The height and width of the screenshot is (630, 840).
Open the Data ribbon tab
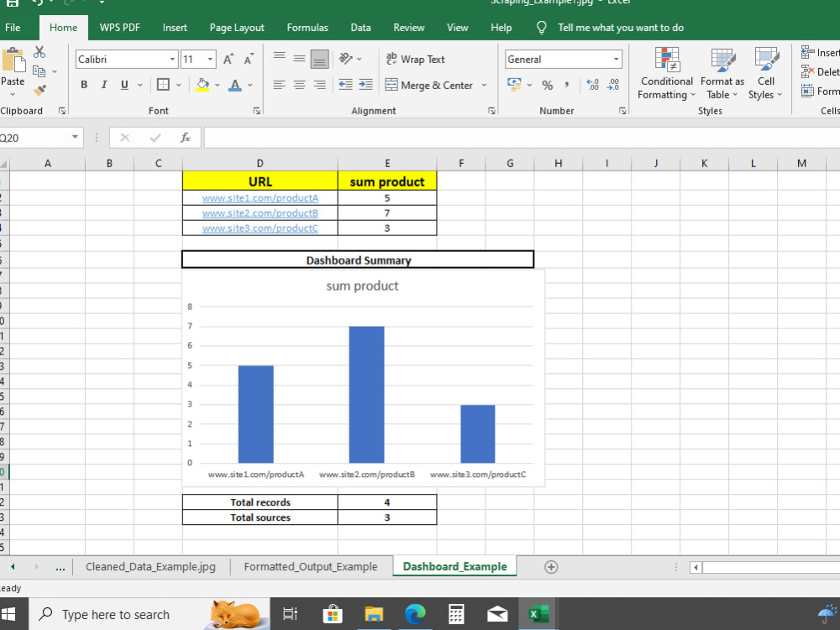tap(360, 28)
